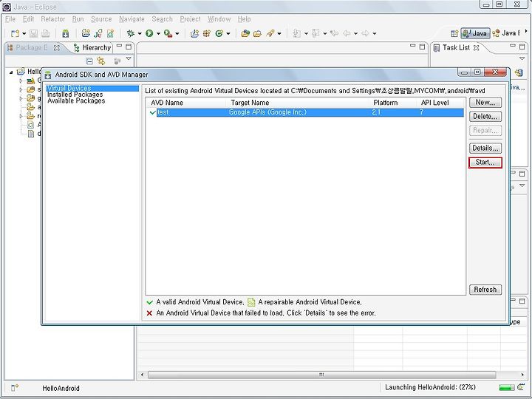The width and height of the screenshot is (532, 399).
Task: Click the horizontal scrollbar thumb at bottom
Action: 321,375
